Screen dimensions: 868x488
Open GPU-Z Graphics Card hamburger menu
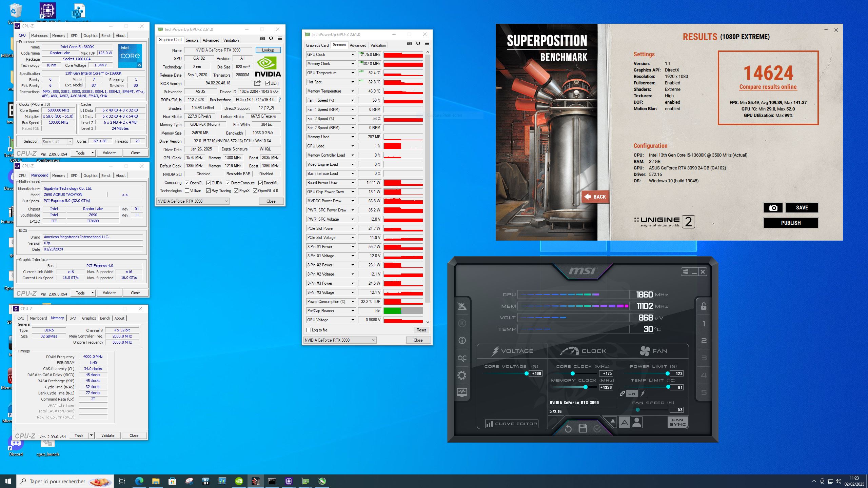point(280,39)
